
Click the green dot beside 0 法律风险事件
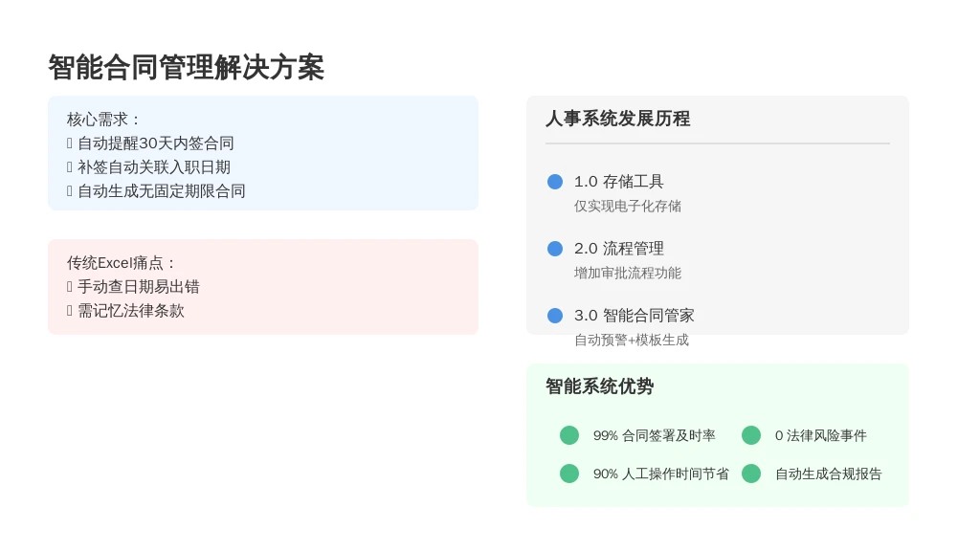click(x=750, y=435)
